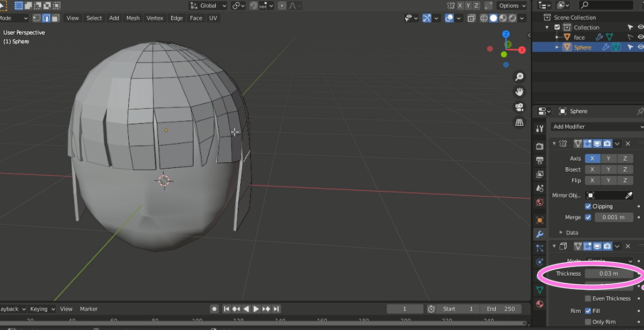Open the Options dropdown

(x=512, y=5)
